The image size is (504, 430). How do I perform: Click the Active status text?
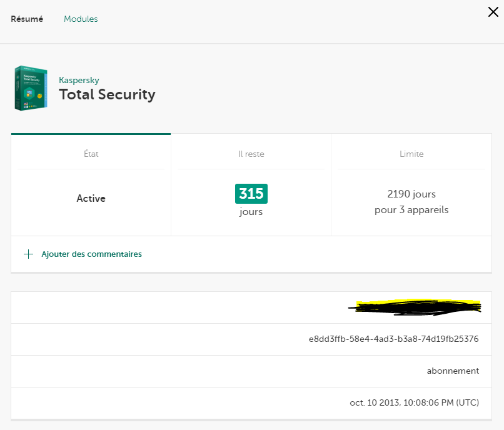(x=91, y=198)
